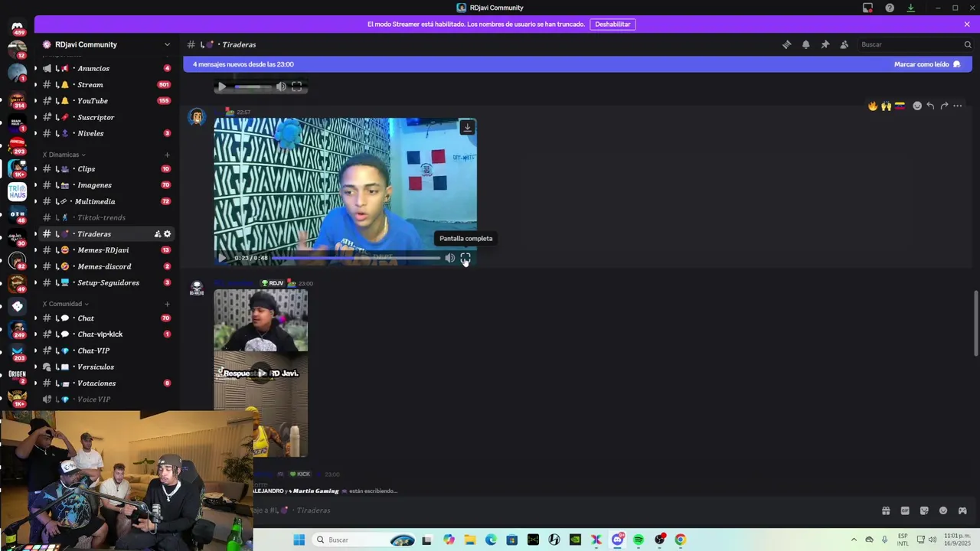The width and height of the screenshot is (980, 551).
Task: Click Marcar como leído button
Action: point(926,64)
